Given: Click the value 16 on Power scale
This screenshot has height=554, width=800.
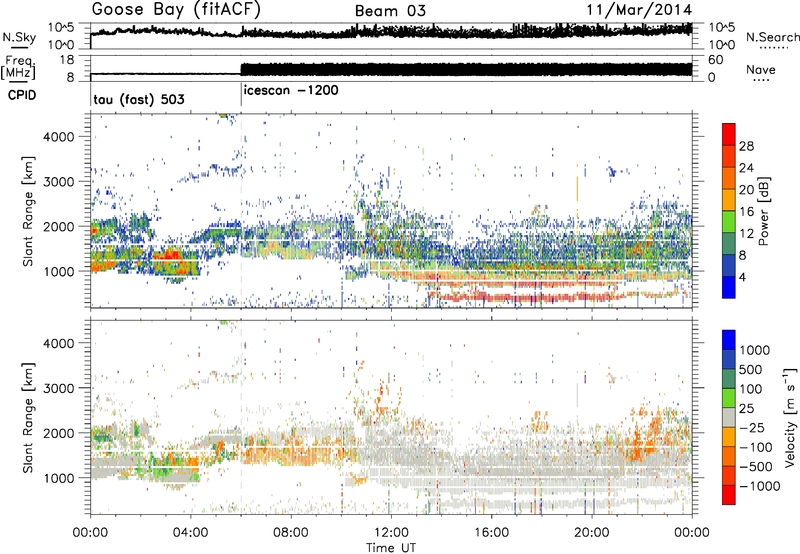Looking at the screenshot, I should [x=746, y=212].
